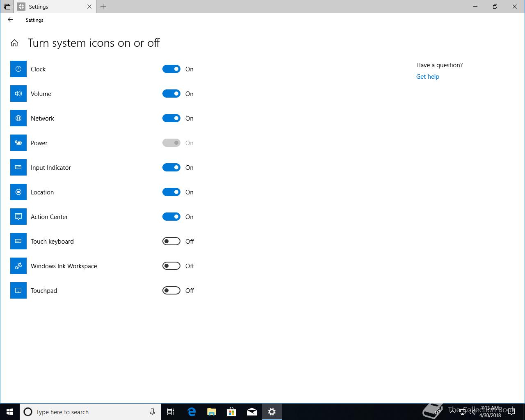Viewport: 525px width, 420px height.
Task: Disable the Location toggle
Action: pos(171,192)
